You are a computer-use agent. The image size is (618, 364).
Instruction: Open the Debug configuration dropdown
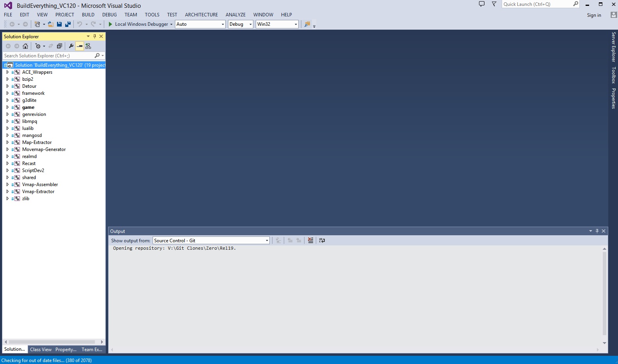pyautogui.click(x=240, y=24)
